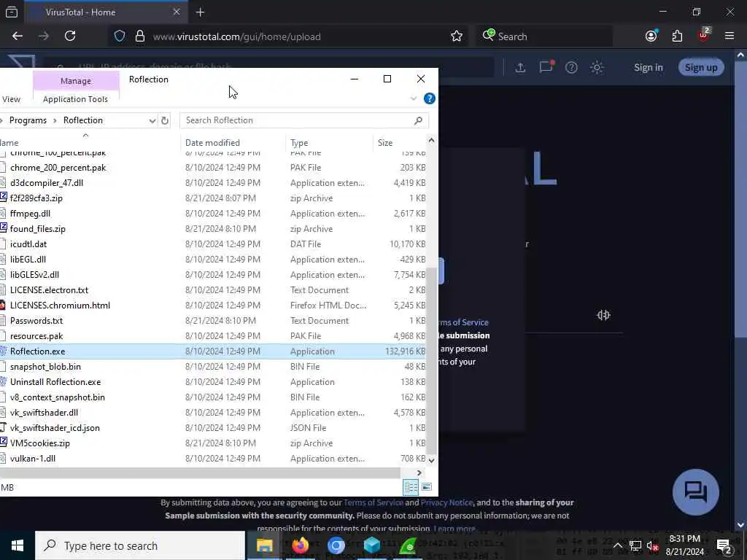The image size is (747, 560).
Task: Open blue circle browser taskbar icon
Action: pyautogui.click(x=336, y=545)
